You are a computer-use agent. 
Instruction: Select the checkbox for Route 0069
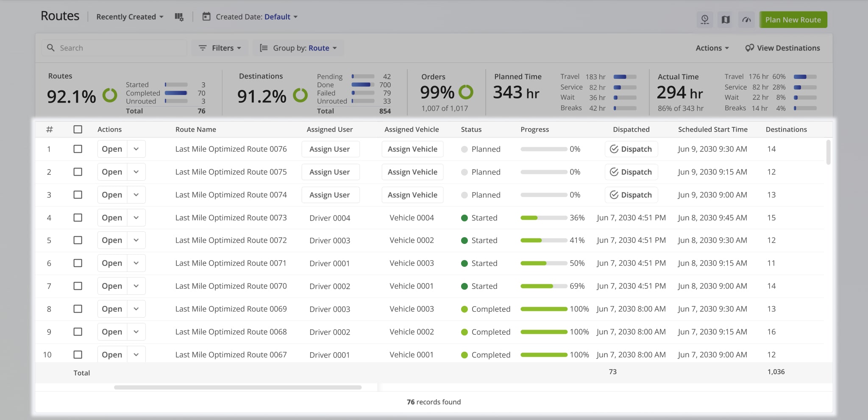78,308
